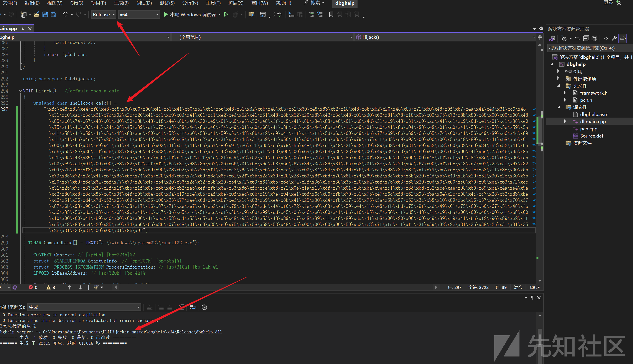Comment out the selected lines

coord(311,15)
